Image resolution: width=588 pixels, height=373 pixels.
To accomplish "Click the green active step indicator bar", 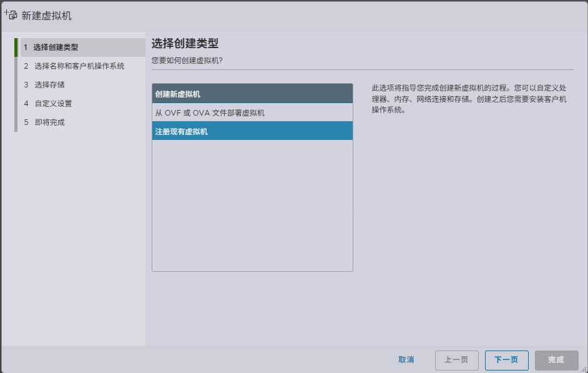I will (16, 47).
